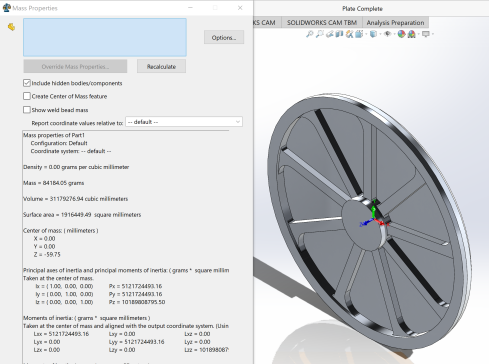Click Override Mass Properties button
Screen dimensions: 489x364
[x=75, y=67]
